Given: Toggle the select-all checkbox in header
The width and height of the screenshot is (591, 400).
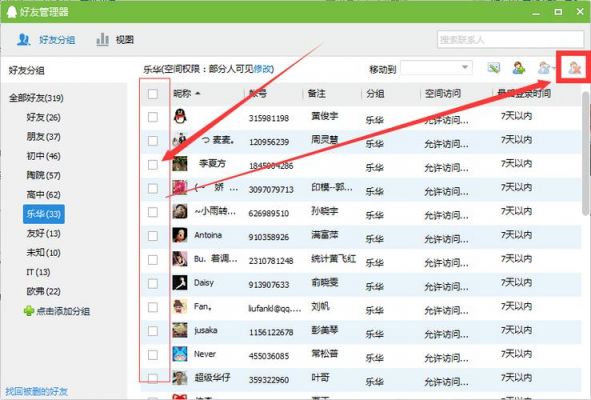Looking at the screenshot, I should click(153, 93).
